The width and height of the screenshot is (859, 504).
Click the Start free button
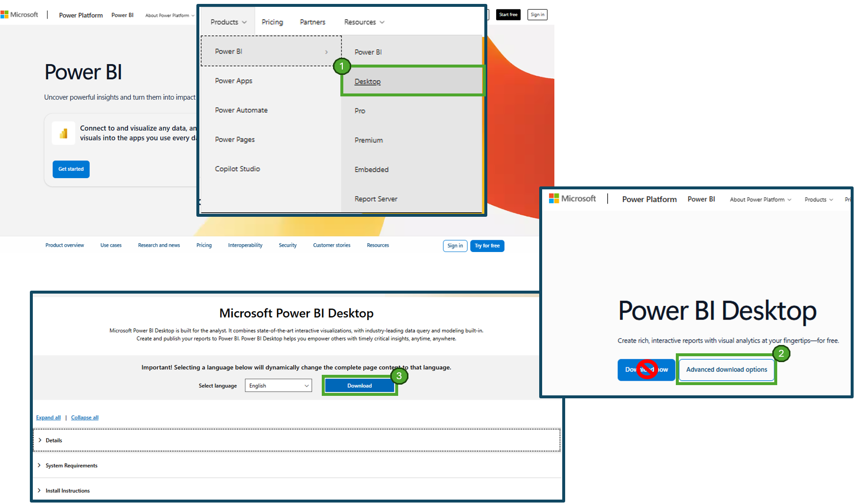tap(508, 15)
